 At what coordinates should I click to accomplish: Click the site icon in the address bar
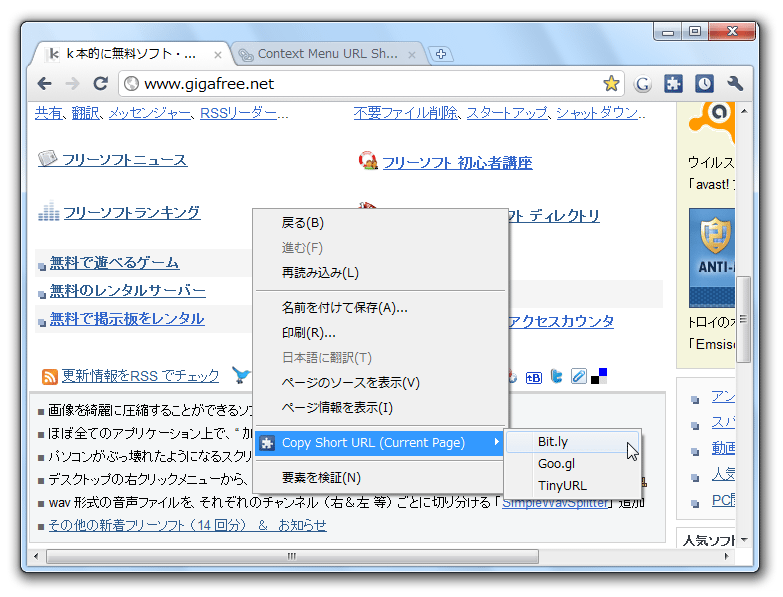(x=131, y=83)
